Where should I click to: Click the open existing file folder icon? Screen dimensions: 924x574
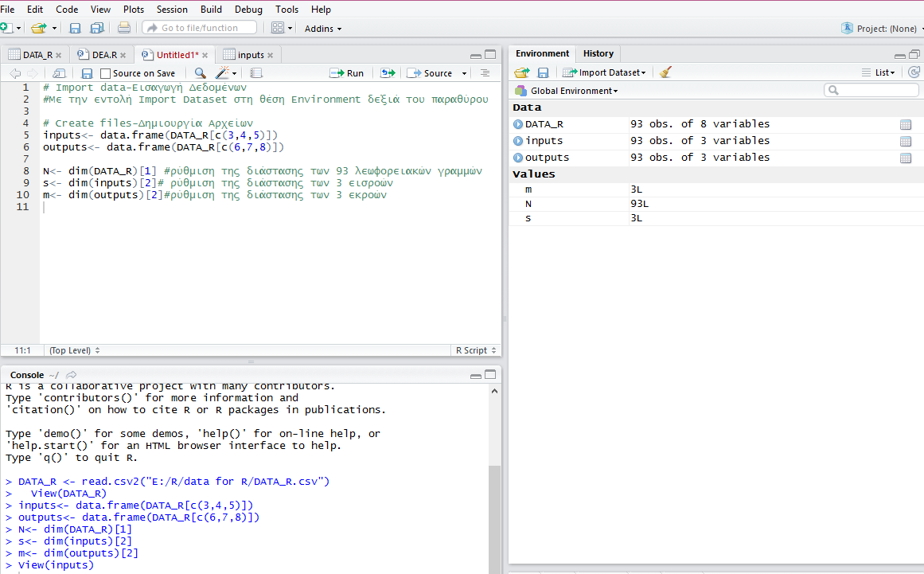[x=39, y=28]
